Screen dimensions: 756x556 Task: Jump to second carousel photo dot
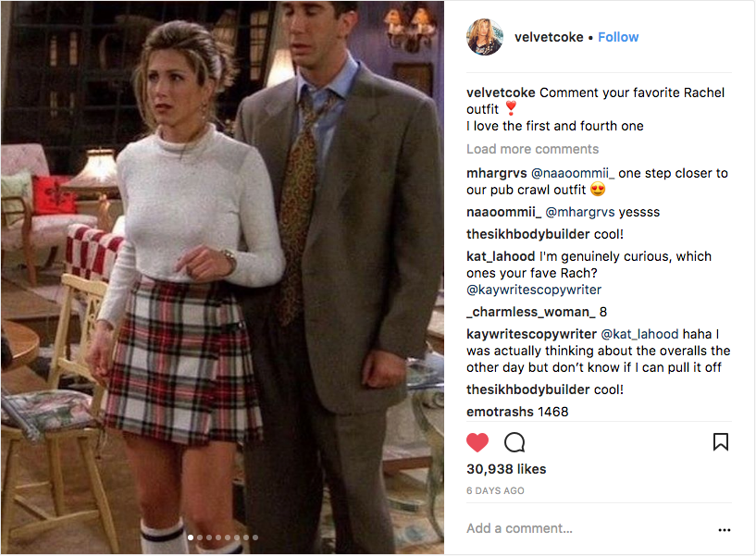(200, 537)
